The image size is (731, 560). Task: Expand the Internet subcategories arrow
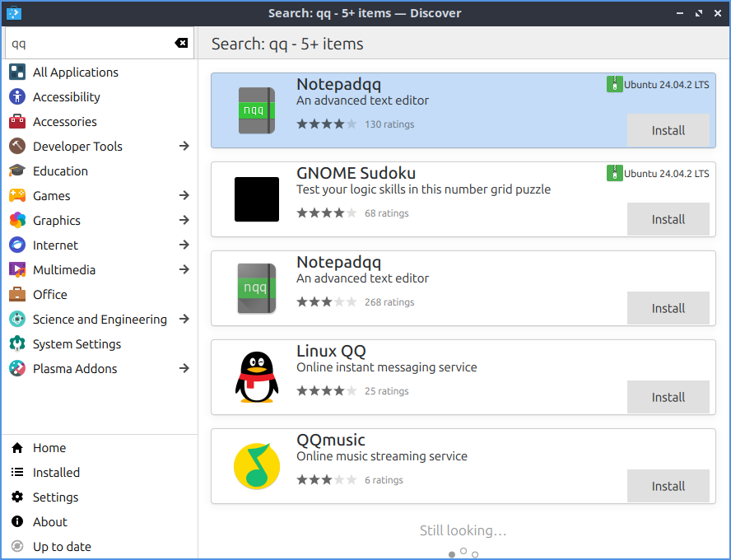(x=184, y=245)
